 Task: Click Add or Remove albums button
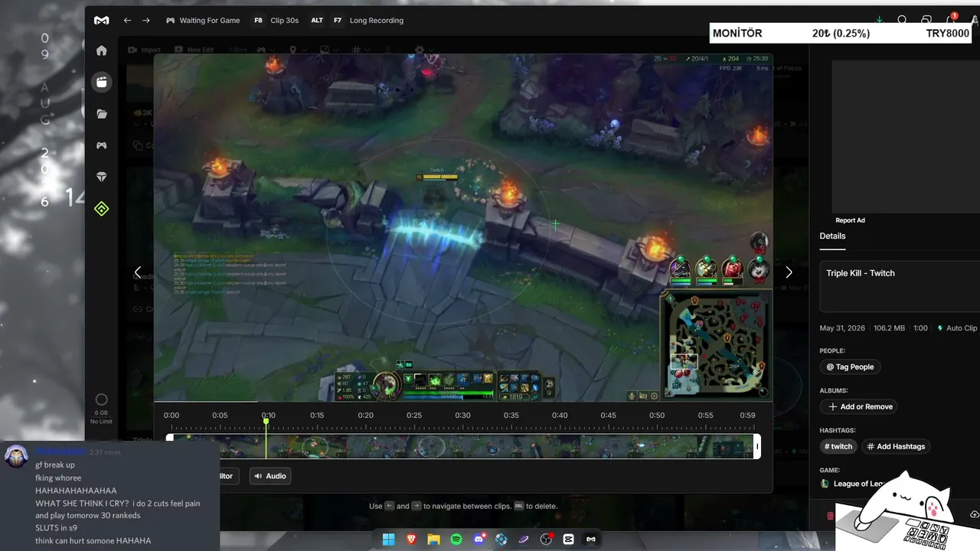[858, 406]
